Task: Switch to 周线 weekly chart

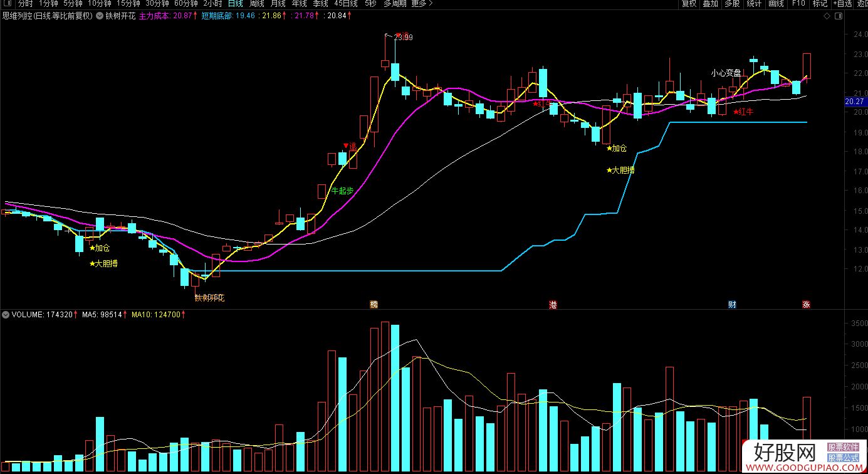Action: click(256, 4)
